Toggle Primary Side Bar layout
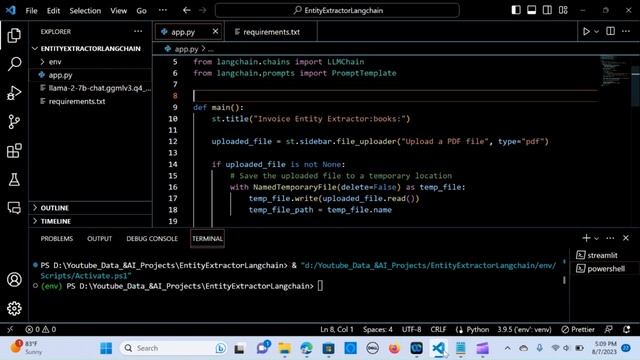 (x=516, y=10)
